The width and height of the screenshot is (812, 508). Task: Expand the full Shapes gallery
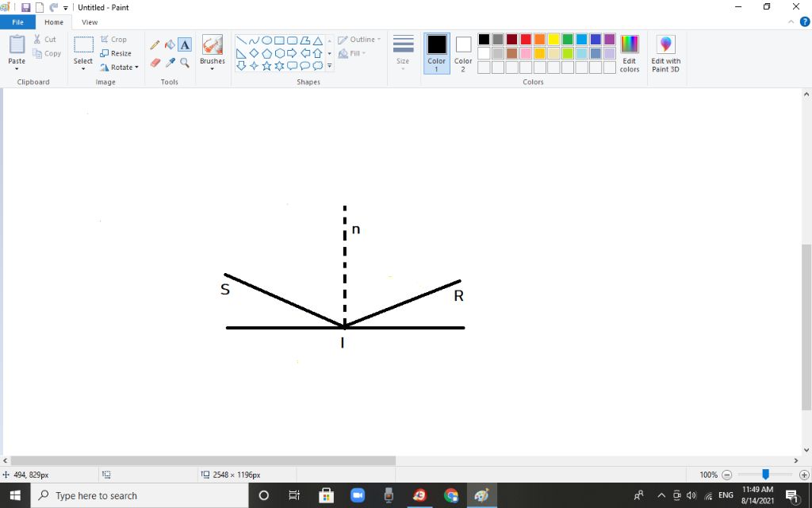pos(329,66)
